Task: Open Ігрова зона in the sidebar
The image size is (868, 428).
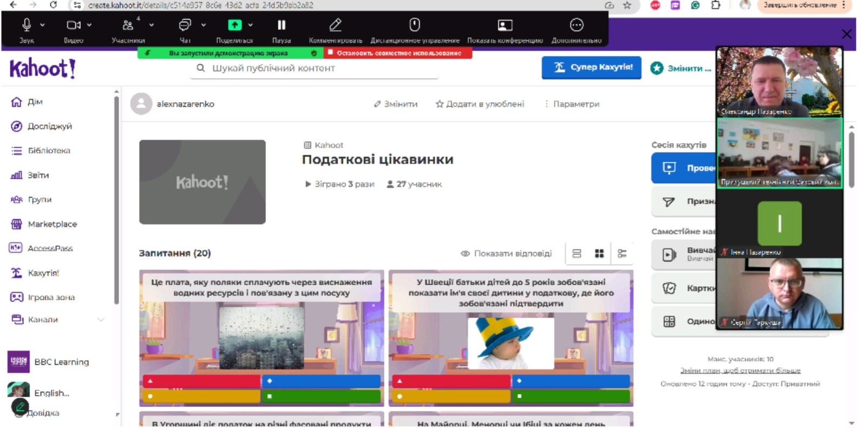Action: point(43,297)
